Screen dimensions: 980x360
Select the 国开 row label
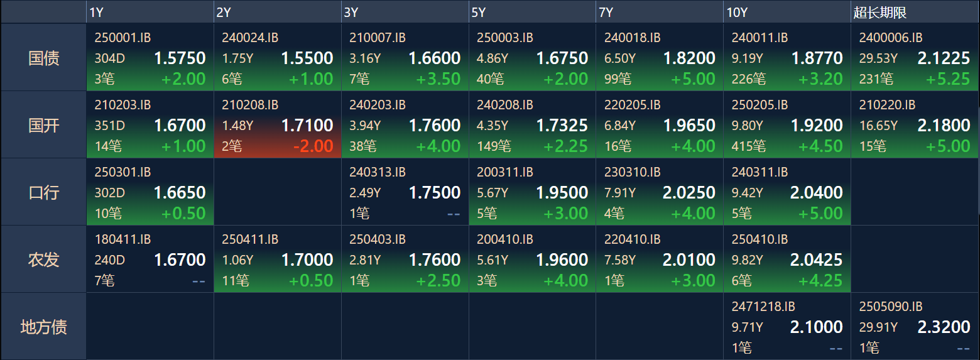tap(43, 124)
